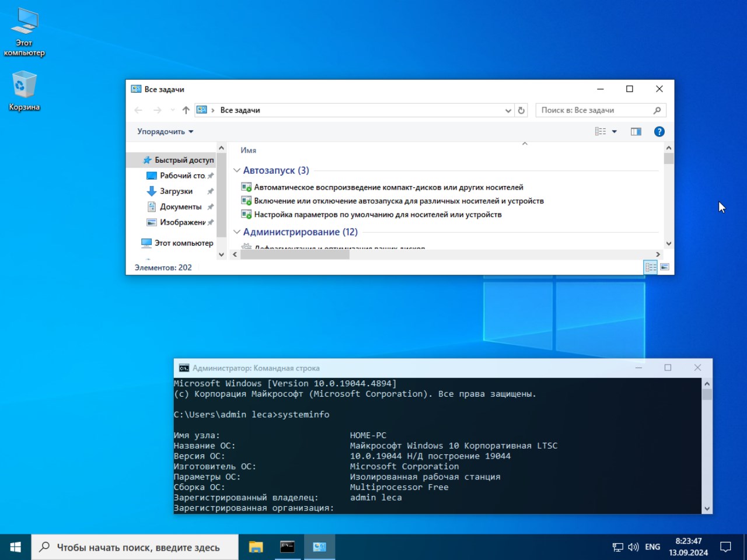The height and width of the screenshot is (560, 747).
Task: Open the Этот компьютер desktop icon
Action: point(24,32)
